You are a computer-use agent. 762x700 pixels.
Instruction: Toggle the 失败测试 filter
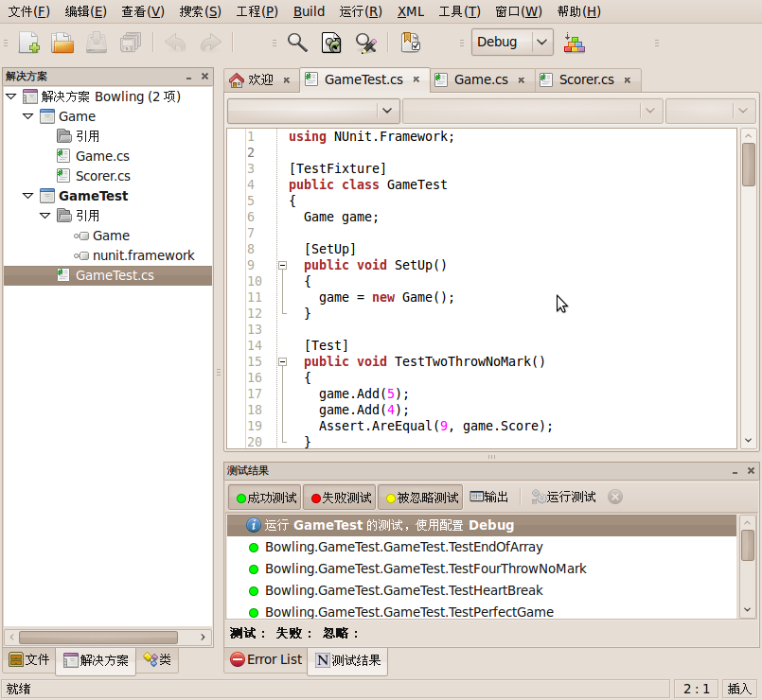(x=339, y=498)
